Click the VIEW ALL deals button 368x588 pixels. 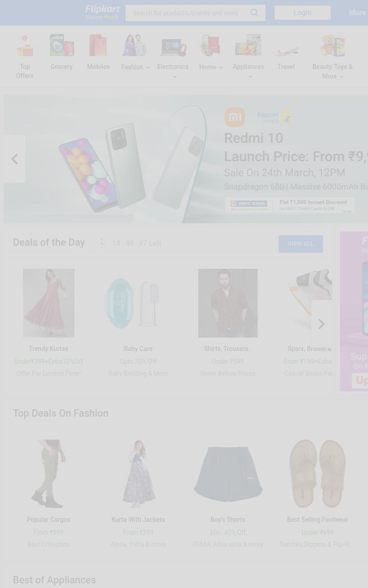[301, 244]
